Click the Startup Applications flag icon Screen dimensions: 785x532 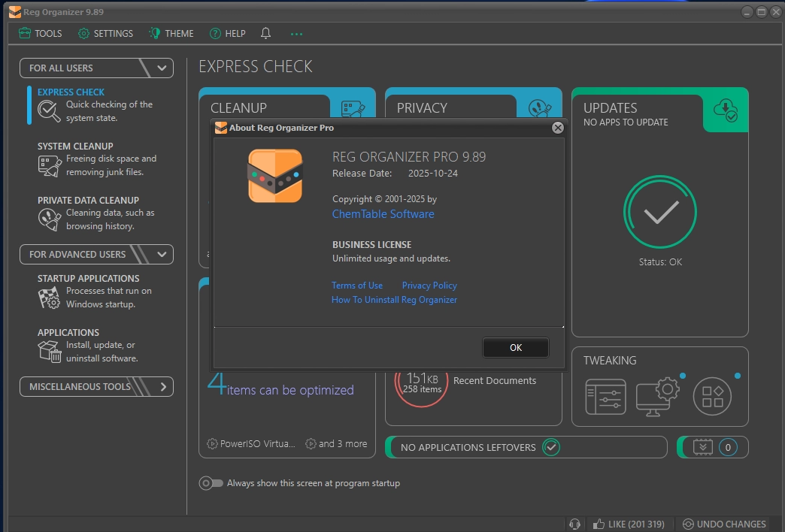(49, 298)
